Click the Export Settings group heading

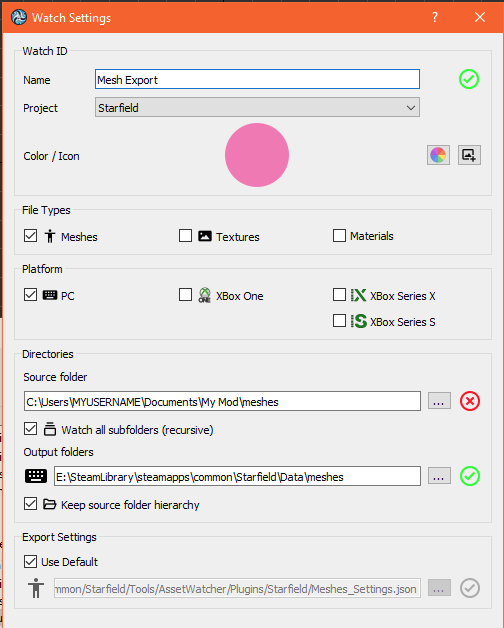[x=59, y=537]
